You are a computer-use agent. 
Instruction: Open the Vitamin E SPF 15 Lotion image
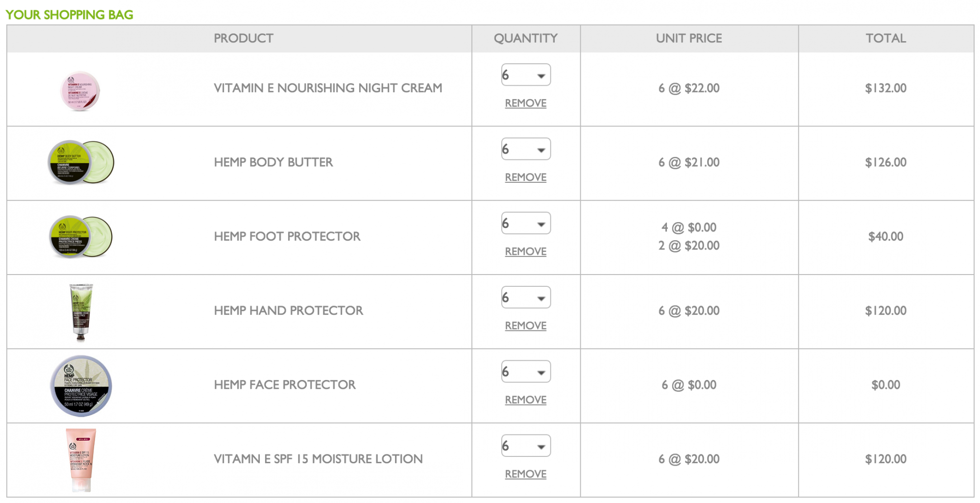tap(81, 460)
